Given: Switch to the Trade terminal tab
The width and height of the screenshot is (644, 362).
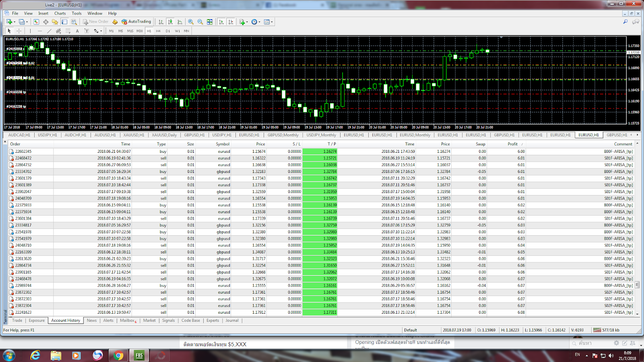Looking at the screenshot, I should click(x=17, y=321).
